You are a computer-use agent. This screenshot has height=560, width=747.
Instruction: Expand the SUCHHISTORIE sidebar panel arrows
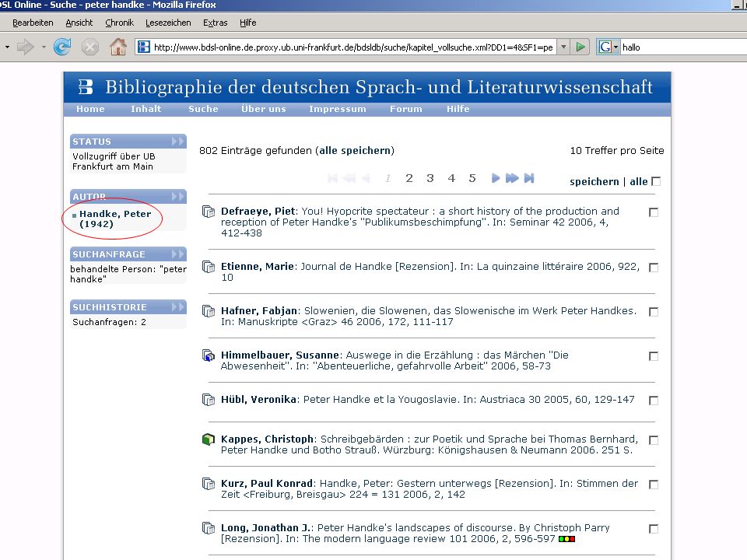click(x=177, y=307)
